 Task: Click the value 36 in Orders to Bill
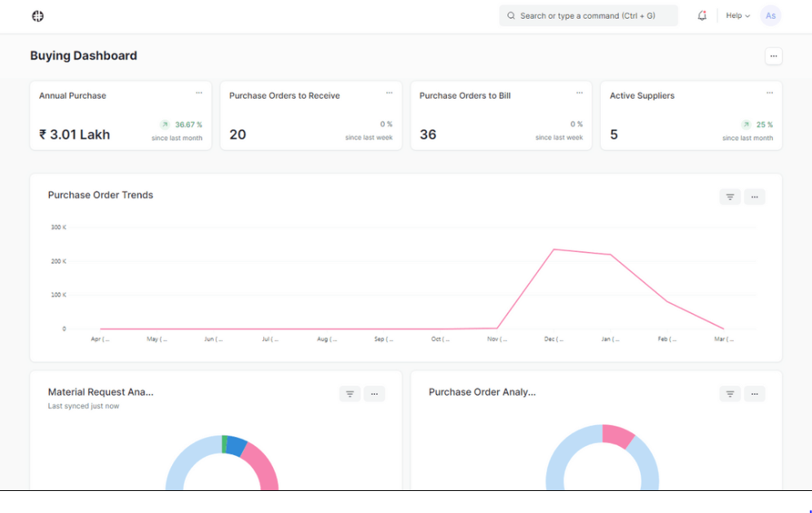[x=428, y=135]
